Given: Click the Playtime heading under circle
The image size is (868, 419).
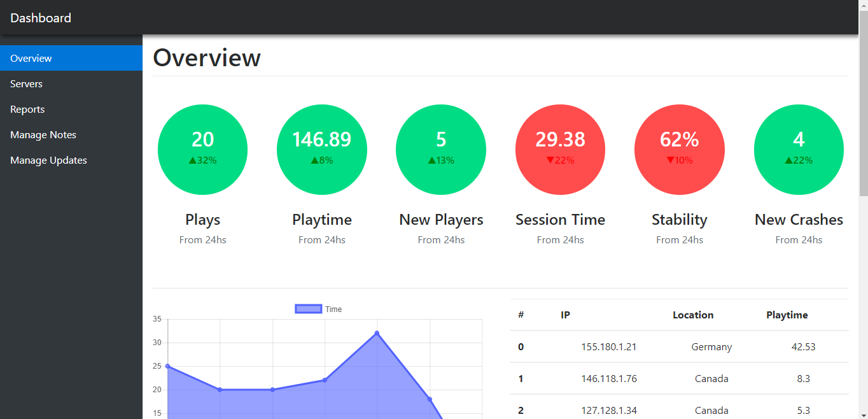Looking at the screenshot, I should (321, 220).
